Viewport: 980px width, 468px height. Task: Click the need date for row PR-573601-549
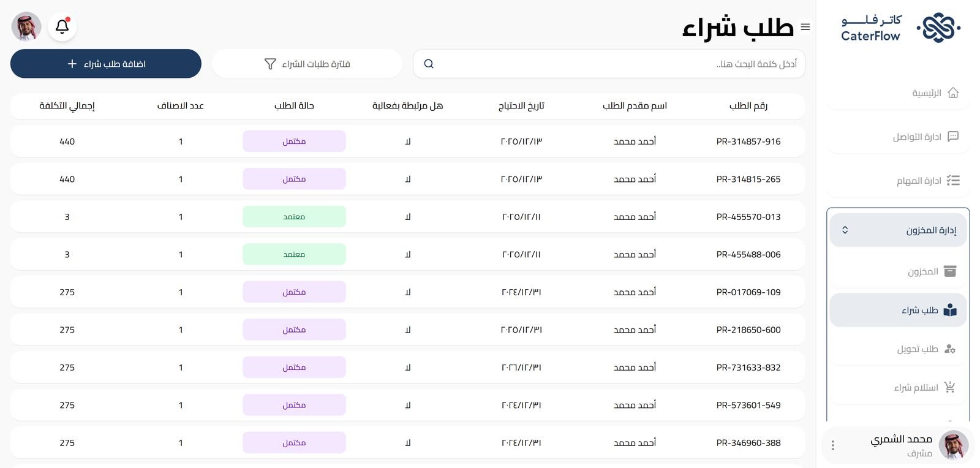pos(521,406)
